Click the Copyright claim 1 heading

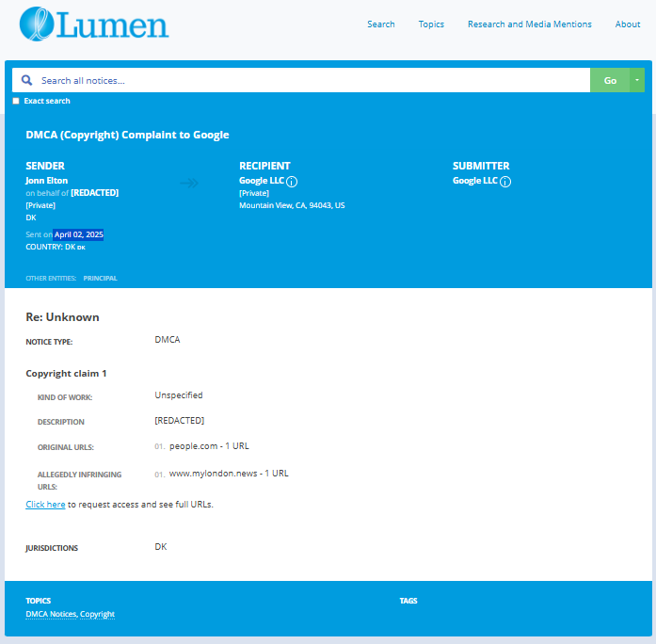coord(66,373)
